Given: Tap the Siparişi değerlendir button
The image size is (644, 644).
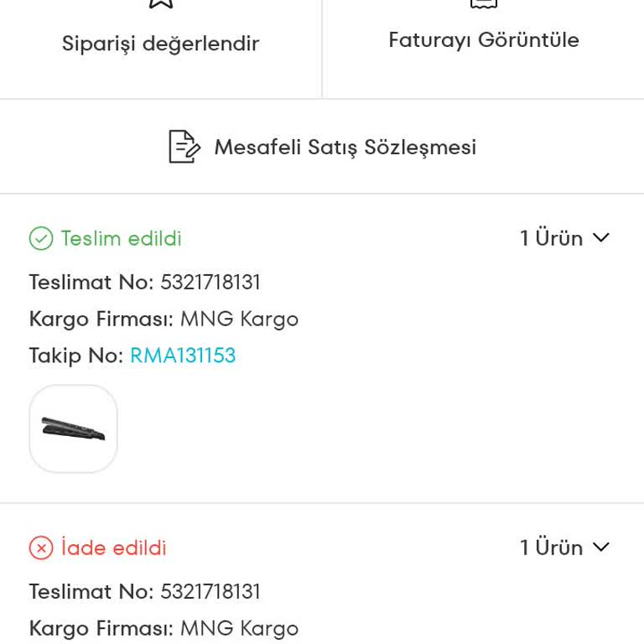Looking at the screenshot, I should pos(160,44).
